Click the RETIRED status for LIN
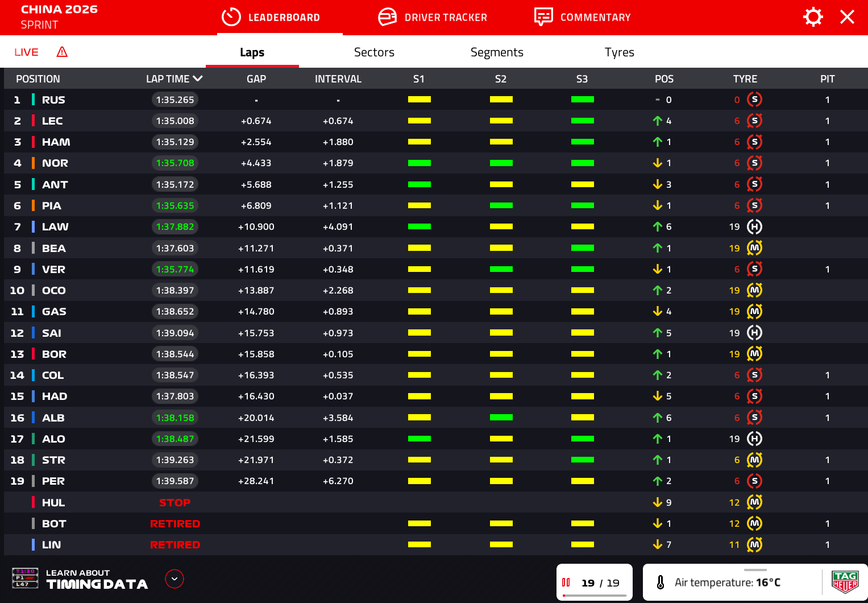Image resolution: width=868 pixels, height=603 pixels. tap(175, 544)
